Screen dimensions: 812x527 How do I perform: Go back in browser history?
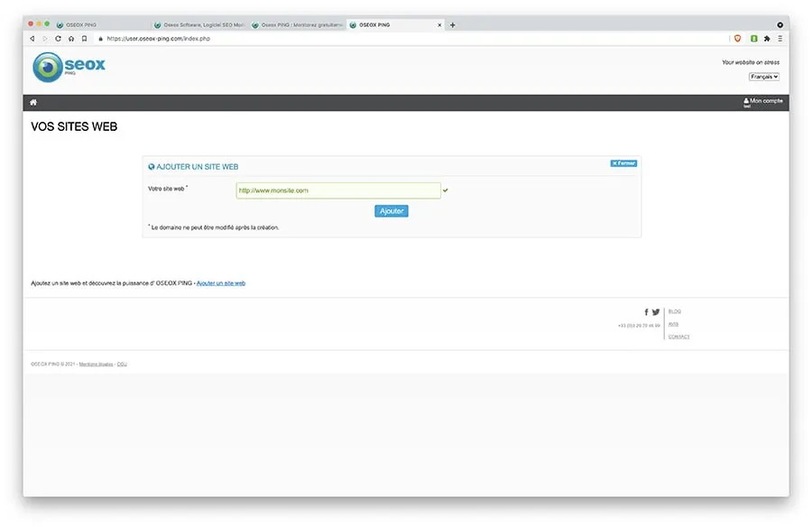pyautogui.click(x=32, y=38)
